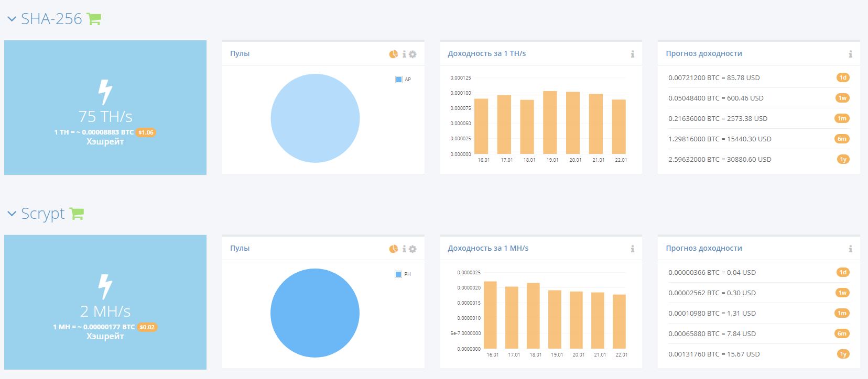Viewport: 868px width, 379px height.
Task: Click the green cart icon beside SHA-256
Action: pos(94,19)
